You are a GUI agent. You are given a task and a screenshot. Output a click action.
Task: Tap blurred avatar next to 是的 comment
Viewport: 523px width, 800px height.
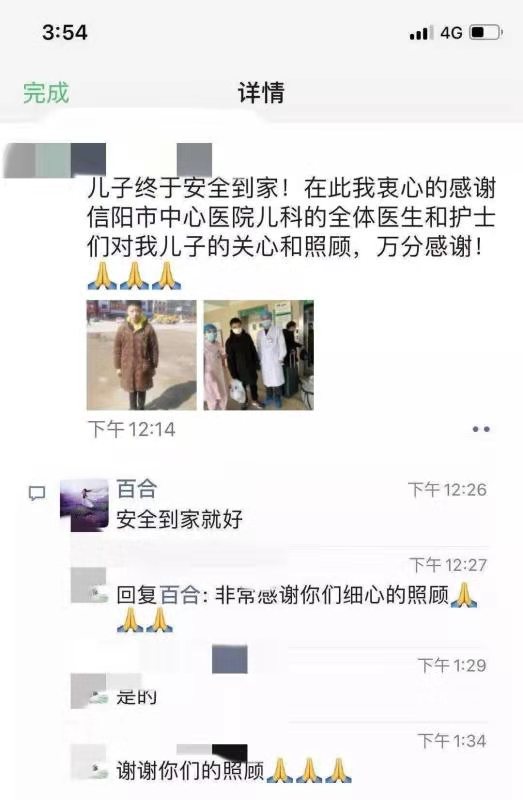click(x=89, y=691)
